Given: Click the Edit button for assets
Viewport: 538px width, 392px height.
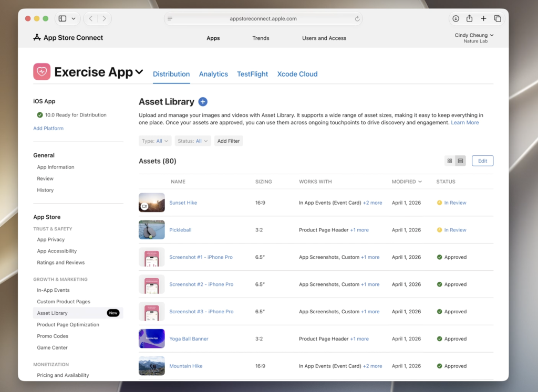Looking at the screenshot, I should [x=482, y=161].
